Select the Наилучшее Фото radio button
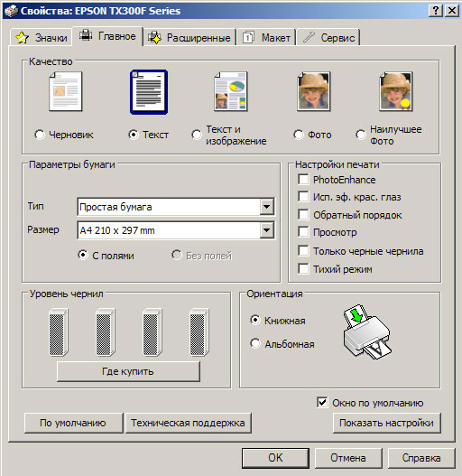 pyautogui.click(x=361, y=135)
